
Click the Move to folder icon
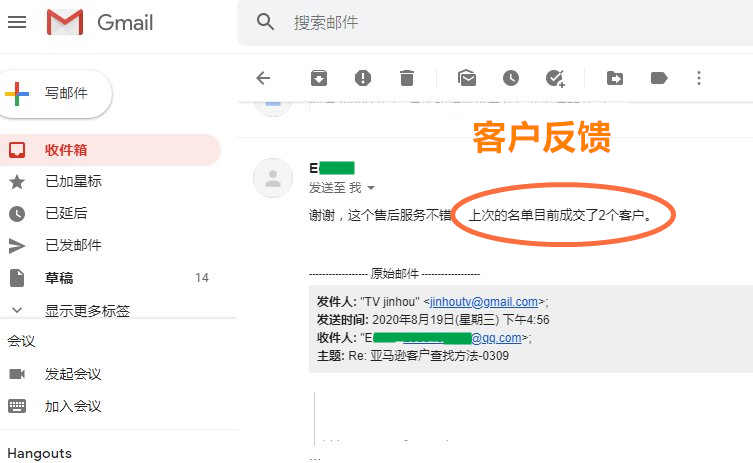click(x=615, y=78)
